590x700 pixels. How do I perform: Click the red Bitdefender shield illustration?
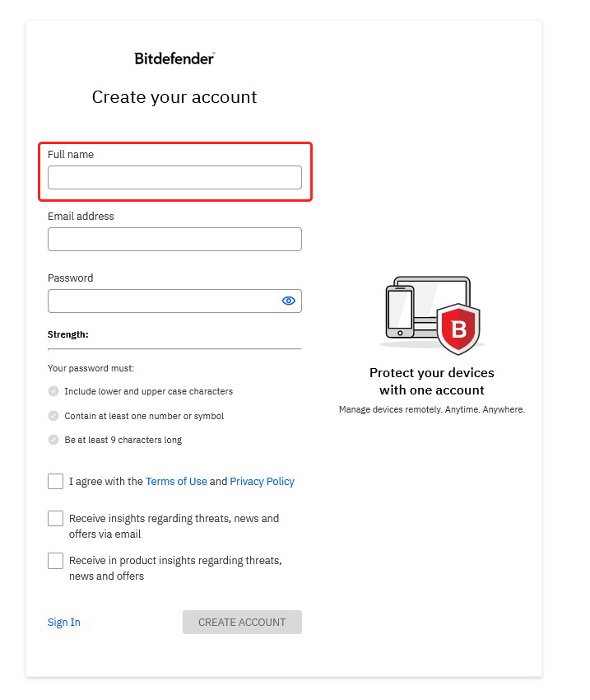tap(458, 329)
